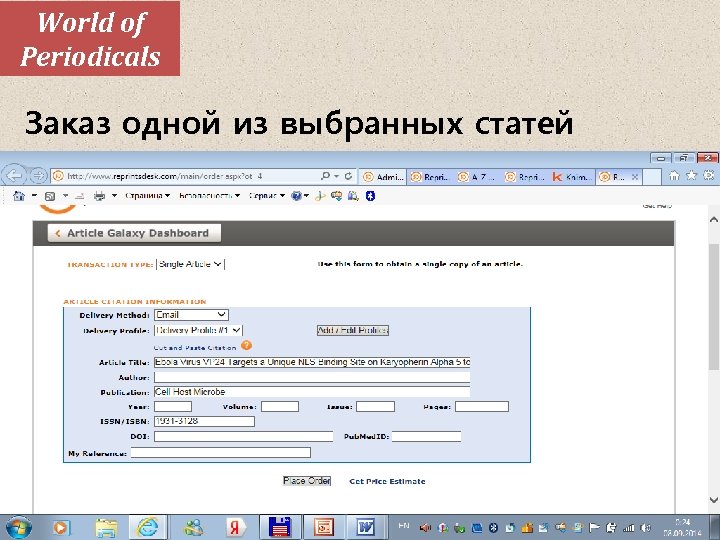
Task: Click the Home page icon in the command bar
Action: pos(19,196)
